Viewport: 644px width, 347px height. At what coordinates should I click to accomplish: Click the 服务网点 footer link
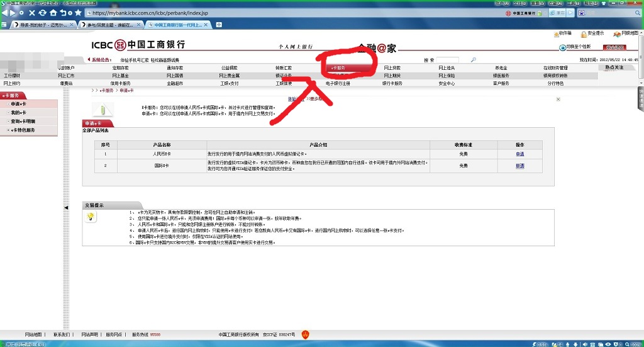(114, 334)
